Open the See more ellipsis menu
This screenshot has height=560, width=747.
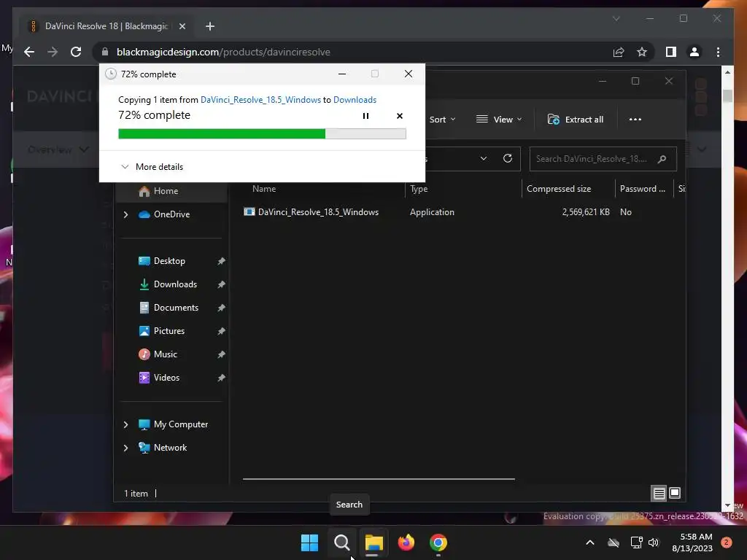point(635,120)
